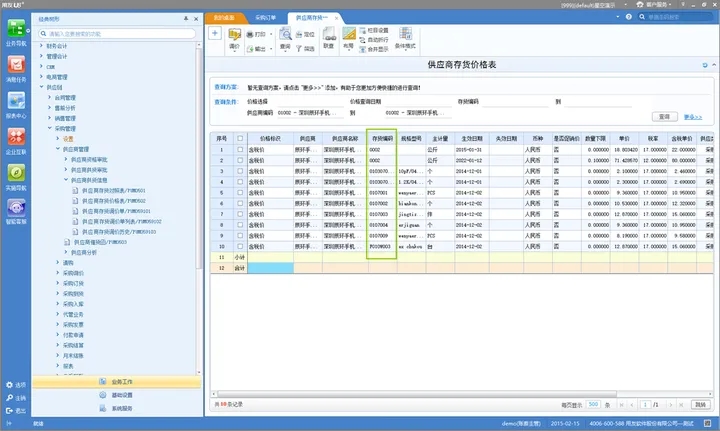Click the 更多>> link
This screenshot has width=720, height=431.
pos(693,117)
